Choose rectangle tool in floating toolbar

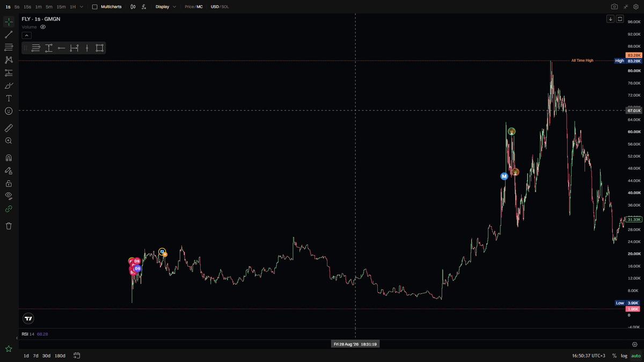[99, 48]
